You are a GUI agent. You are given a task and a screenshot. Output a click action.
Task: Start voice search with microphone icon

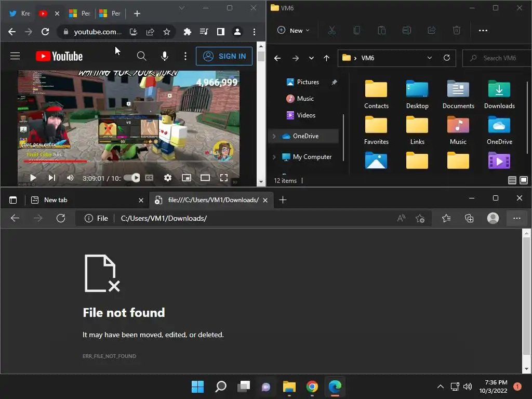click(165, 56)
